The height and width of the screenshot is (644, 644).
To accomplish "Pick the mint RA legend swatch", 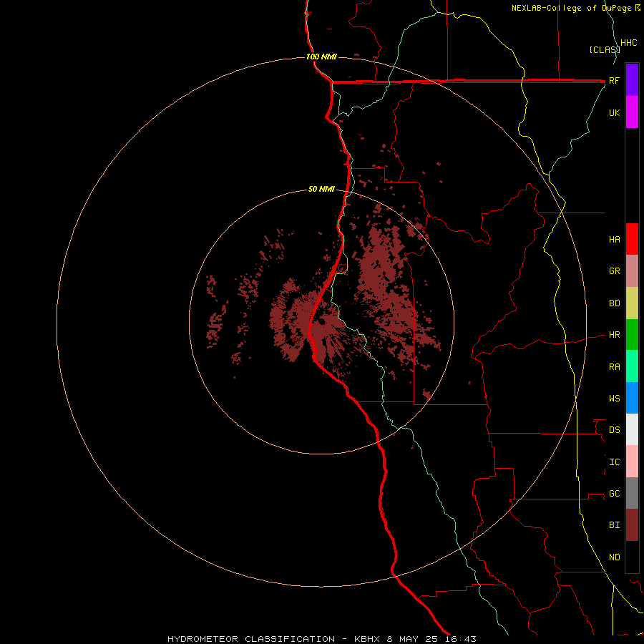I will 632,366.
